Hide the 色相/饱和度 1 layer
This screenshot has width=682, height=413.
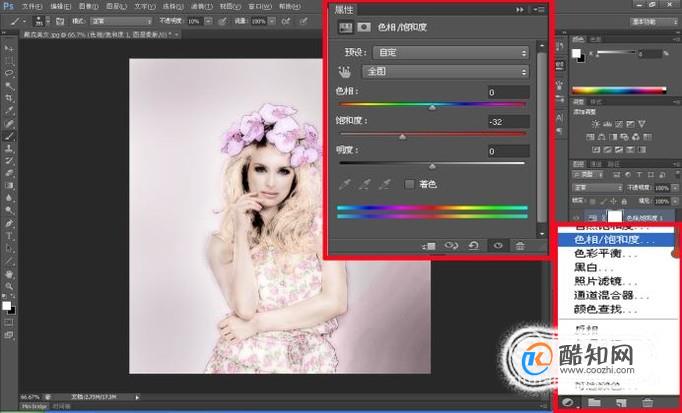point(577,217)
